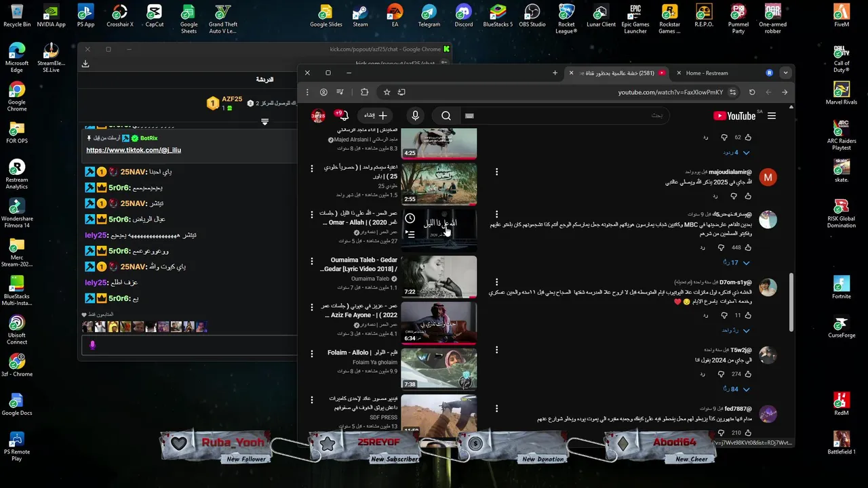Open Chrome profile R button

click(769, 73)
